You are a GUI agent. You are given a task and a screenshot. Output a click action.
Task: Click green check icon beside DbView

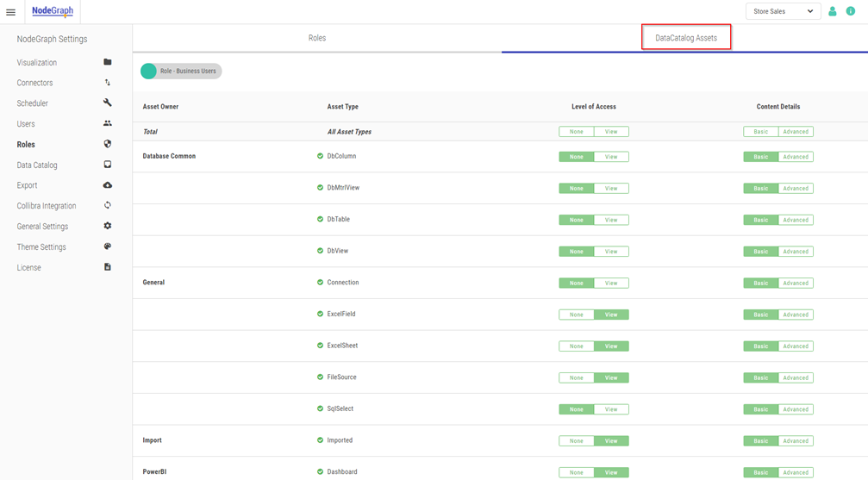click(x=320, y=251)
